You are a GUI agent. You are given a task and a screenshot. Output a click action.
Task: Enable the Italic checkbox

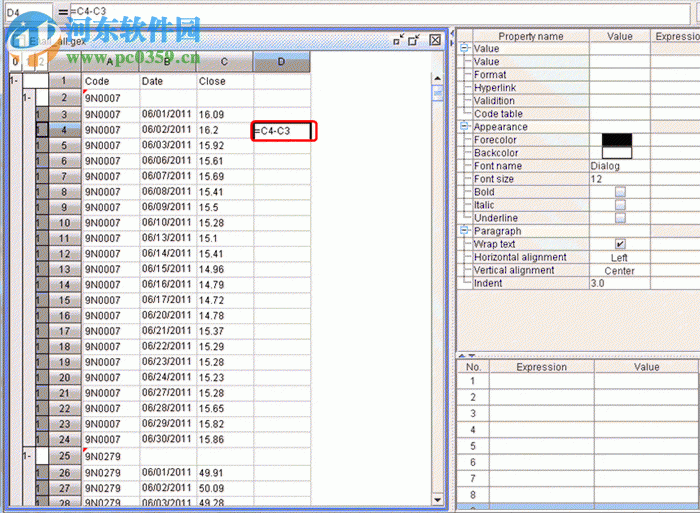620,205
